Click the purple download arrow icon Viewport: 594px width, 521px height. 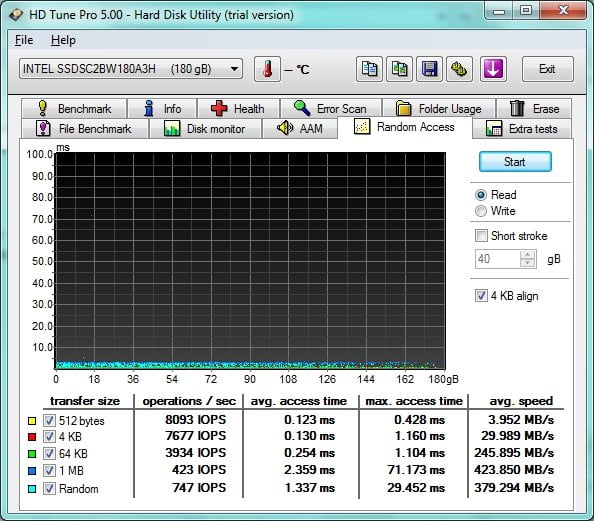pos(493,69)
